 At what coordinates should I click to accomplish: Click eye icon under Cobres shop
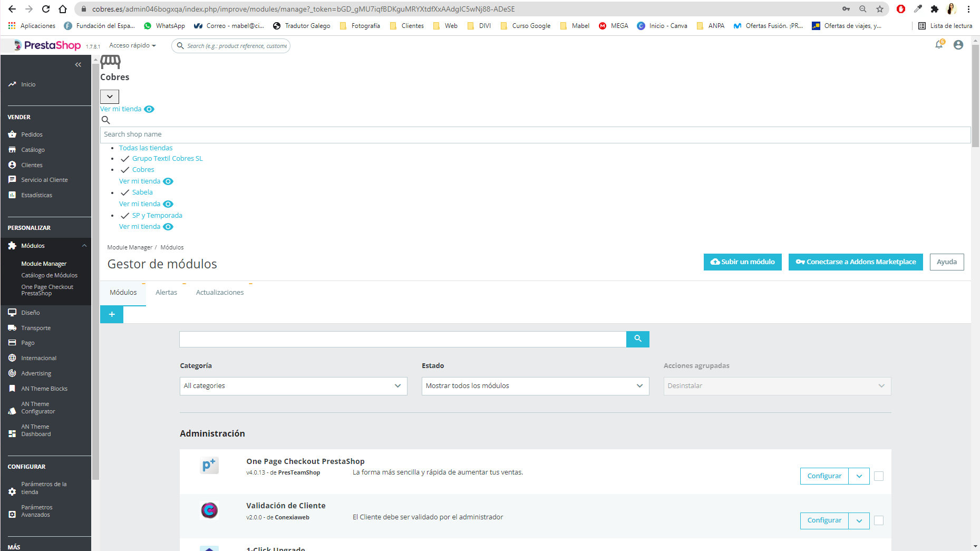pos(168,181)
